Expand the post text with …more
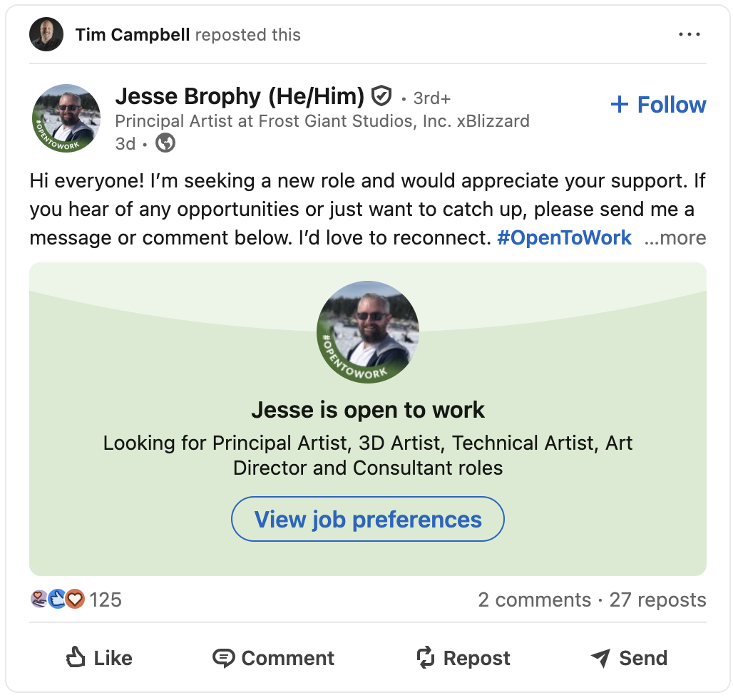The image size is (733, 700). click(675, 238)
